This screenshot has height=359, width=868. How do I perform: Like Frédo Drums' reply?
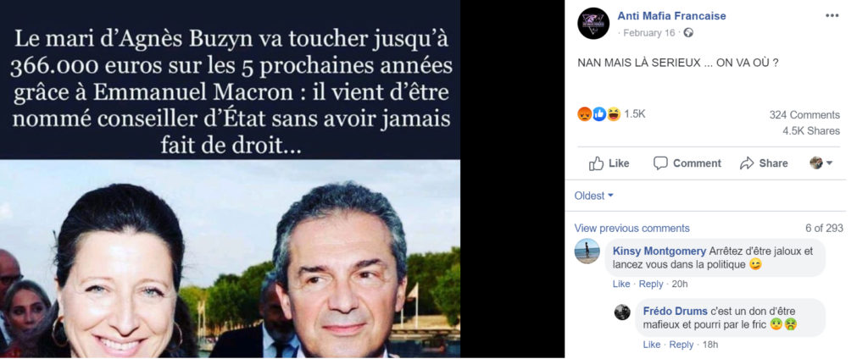tap(652, 345)
